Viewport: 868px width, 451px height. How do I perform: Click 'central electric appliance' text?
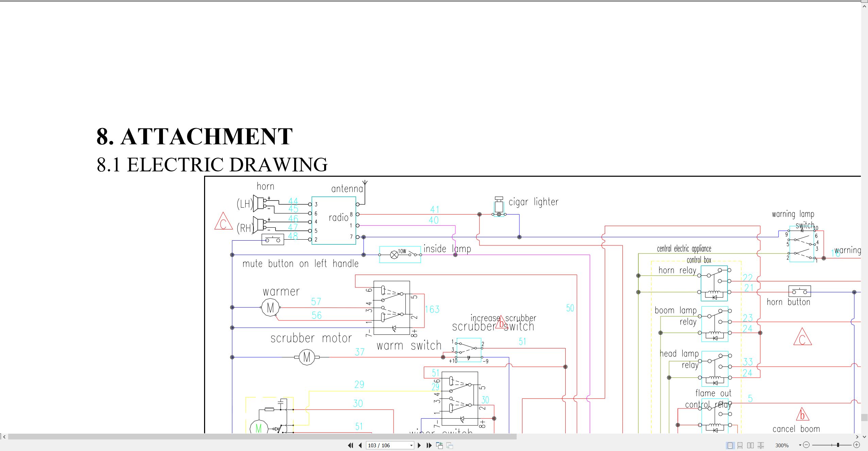point(684,248)
